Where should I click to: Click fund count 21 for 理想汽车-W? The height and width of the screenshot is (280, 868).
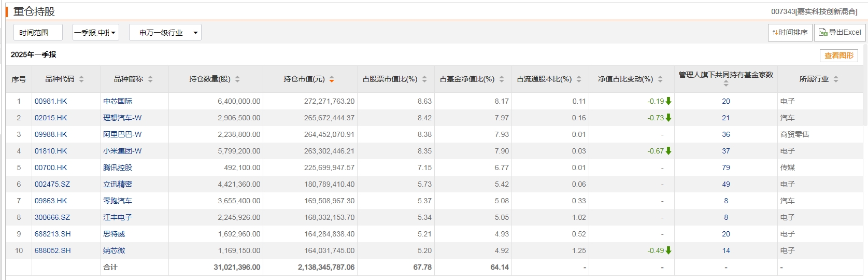[726, 118]
